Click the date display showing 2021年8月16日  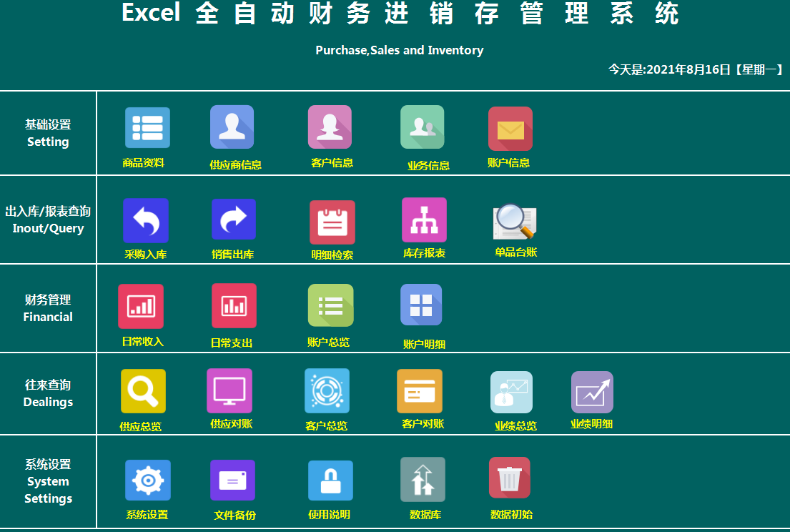tap(694, 70)
